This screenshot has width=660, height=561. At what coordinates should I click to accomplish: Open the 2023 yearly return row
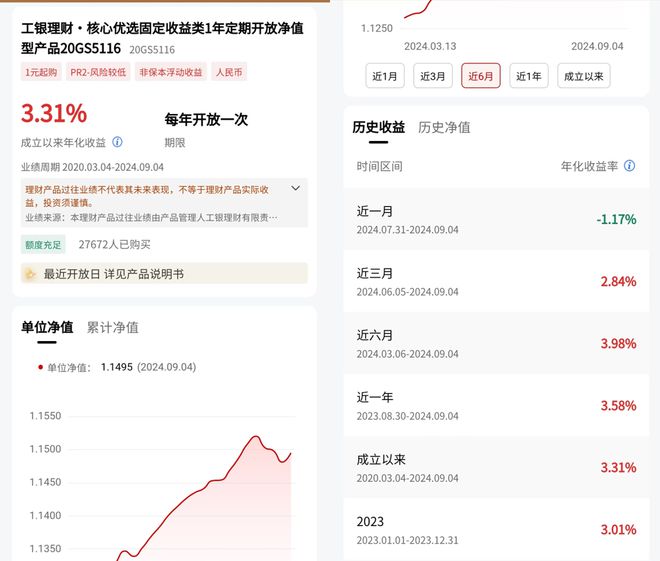tap(496, 529)
